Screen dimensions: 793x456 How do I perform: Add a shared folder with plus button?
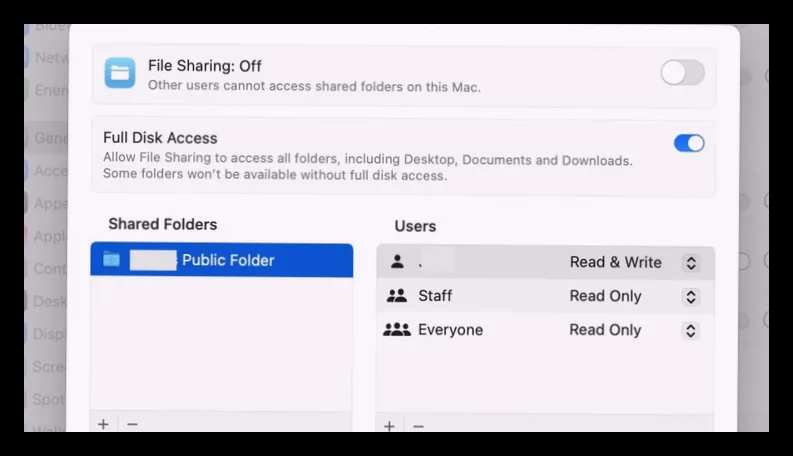click(x=103, y=424)
